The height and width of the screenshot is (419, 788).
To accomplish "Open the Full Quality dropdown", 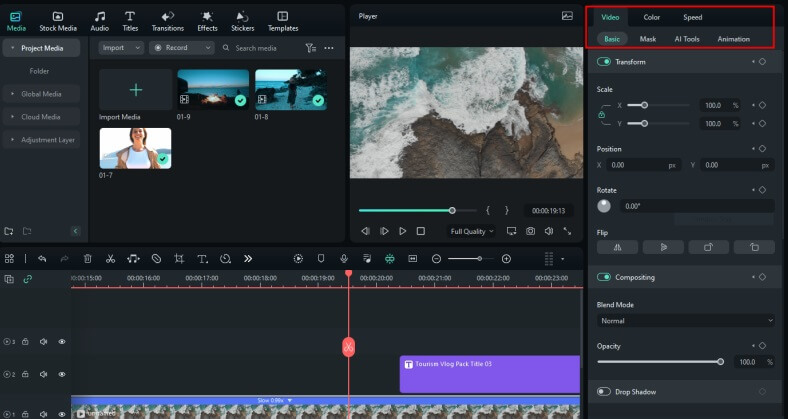I will 472,231.
